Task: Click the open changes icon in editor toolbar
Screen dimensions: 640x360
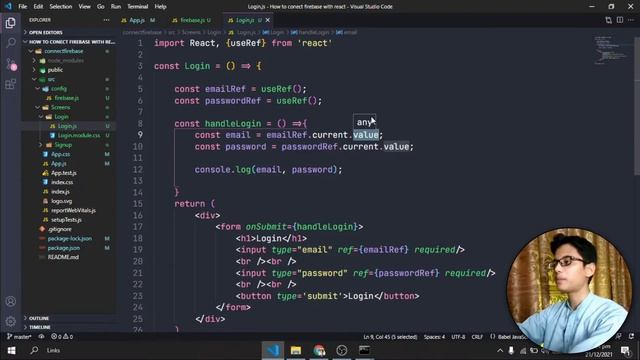Action: pos(609,20)
